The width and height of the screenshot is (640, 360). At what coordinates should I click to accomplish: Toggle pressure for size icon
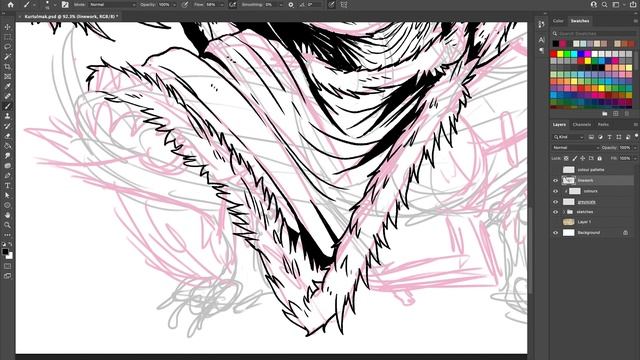(331, 5)
